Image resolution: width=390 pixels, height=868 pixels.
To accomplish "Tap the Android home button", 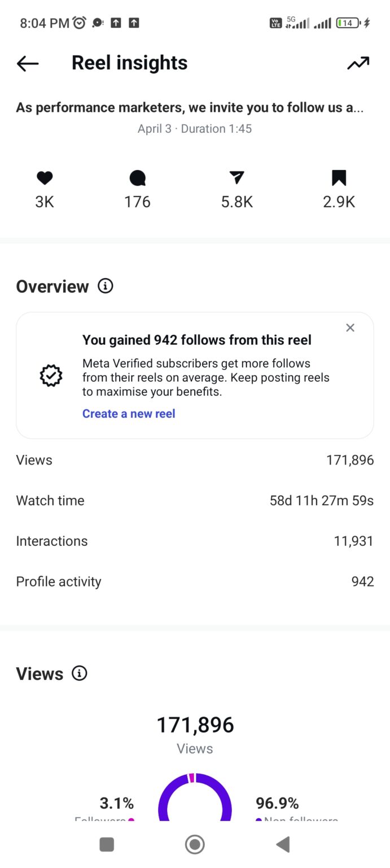I will (194, 844).
